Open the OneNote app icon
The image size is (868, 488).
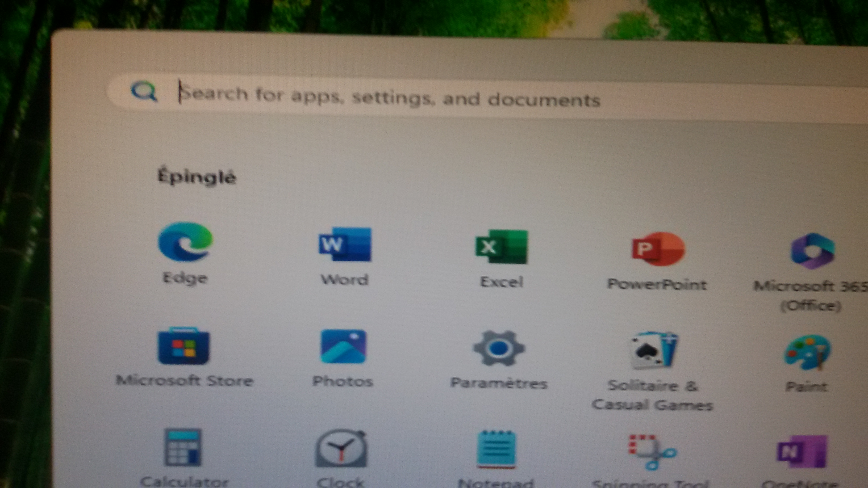coord(802,452)
